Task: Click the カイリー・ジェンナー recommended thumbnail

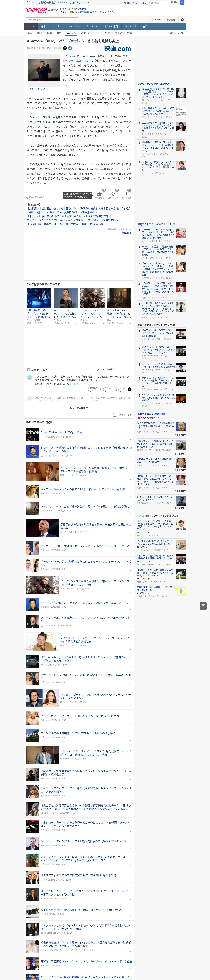Action: point(66,298)
